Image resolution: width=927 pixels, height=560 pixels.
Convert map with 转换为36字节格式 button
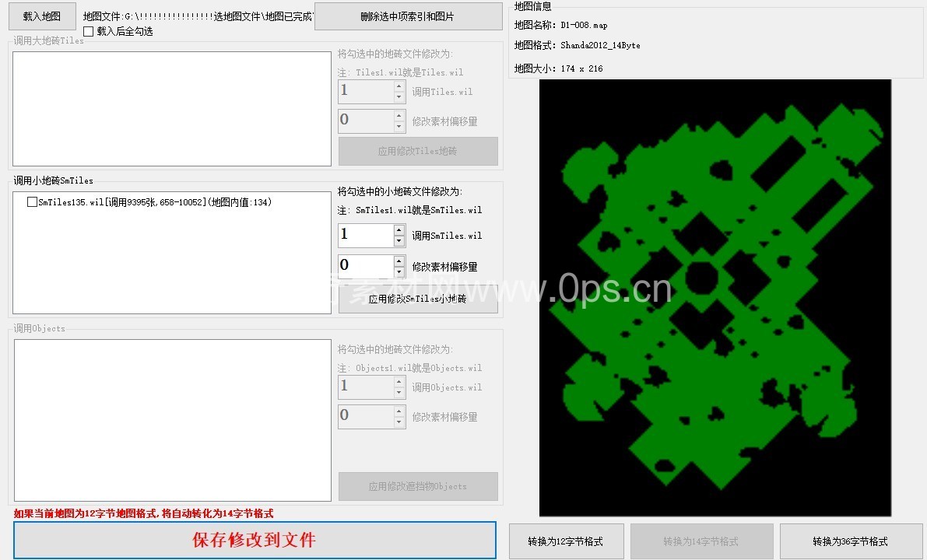point(851,541)
